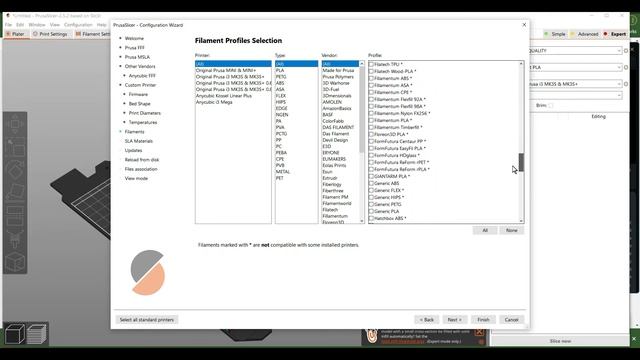Switch to the Plater tab
This screenshot has width=640, height=360.
(16, 34)
